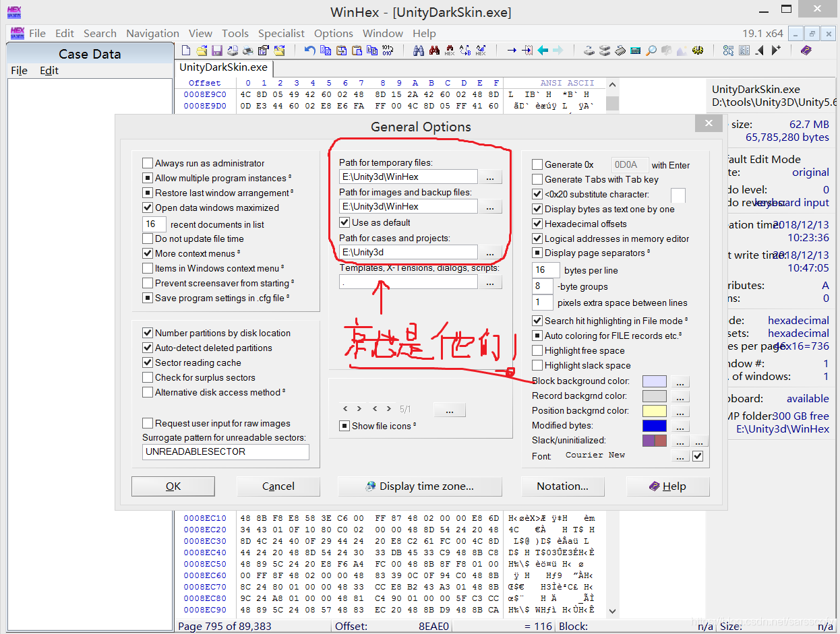The image size is (840, 634).
Task: Click the Replace Text A-to-B icon
Action: point(464,51)
